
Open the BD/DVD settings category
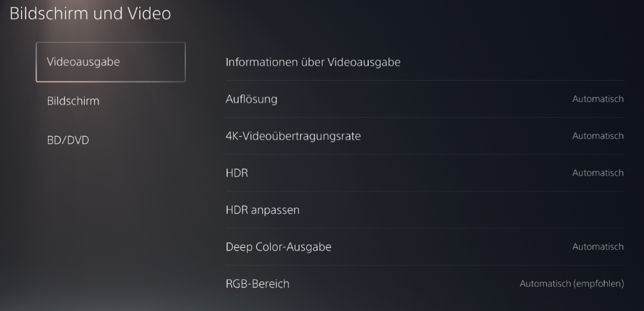click(68, 140)
